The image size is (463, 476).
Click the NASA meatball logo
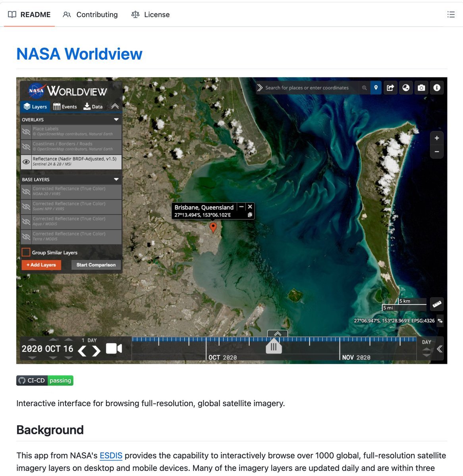tap(36, 91)
